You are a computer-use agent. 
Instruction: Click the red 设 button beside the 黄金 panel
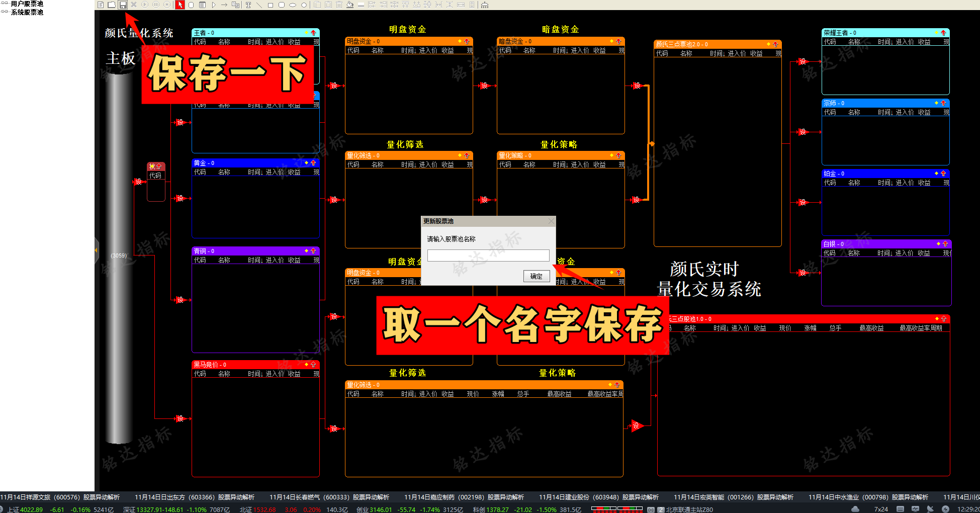(x=181, y=198)
